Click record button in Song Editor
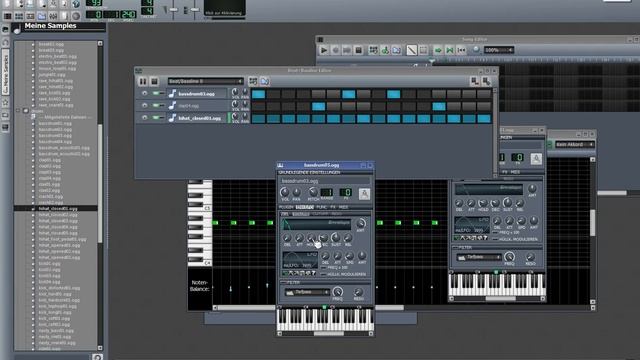Image resolution: width=640 pixels, height=360 pixels. (336, 50)
